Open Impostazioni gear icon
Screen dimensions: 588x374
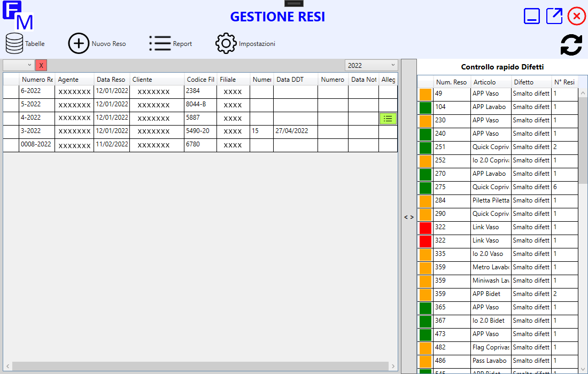coord(226,43)
